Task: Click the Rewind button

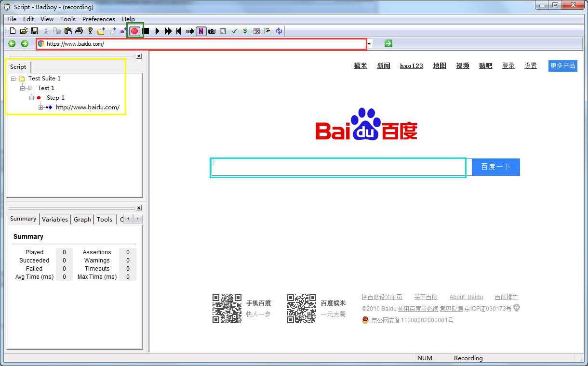Action: pyautogui.click(x=179, y=31)
